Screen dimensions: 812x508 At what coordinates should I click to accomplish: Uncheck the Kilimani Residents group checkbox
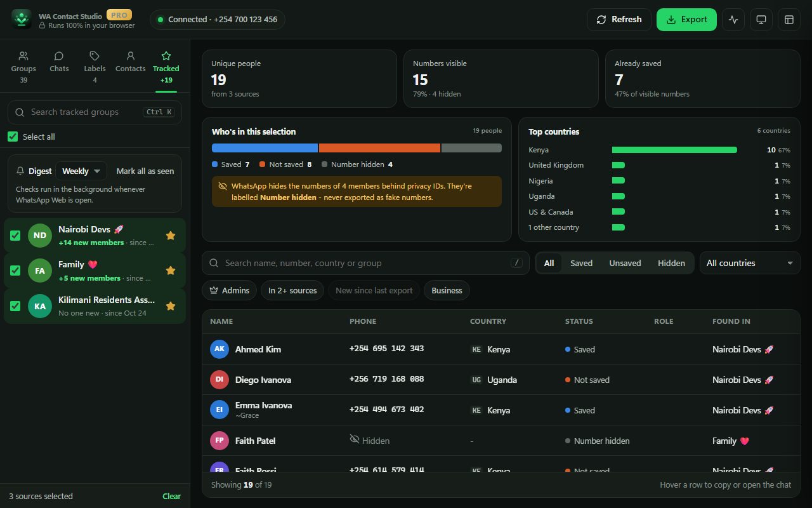tap(15, 306)
